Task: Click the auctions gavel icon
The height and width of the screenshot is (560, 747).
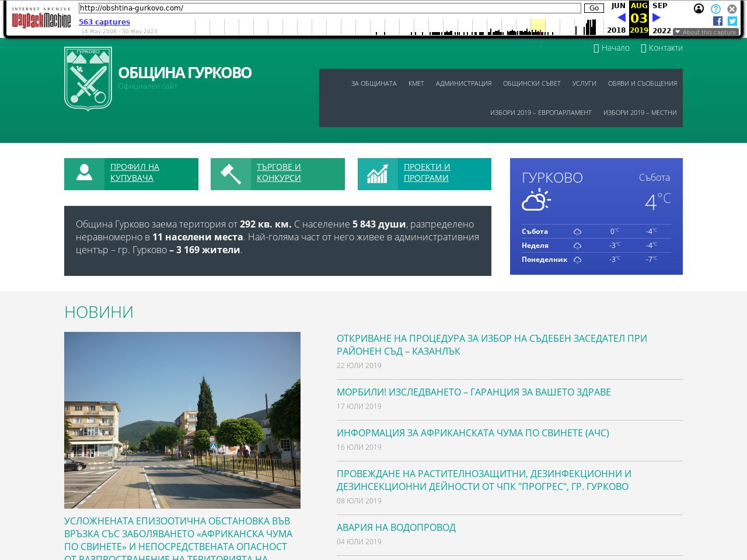Action: 231,174
